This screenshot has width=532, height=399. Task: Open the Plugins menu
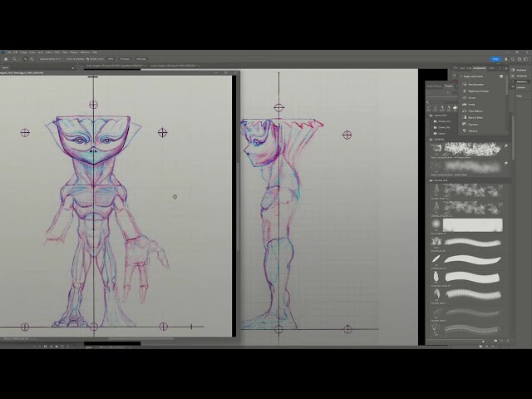tap(74, 52)
